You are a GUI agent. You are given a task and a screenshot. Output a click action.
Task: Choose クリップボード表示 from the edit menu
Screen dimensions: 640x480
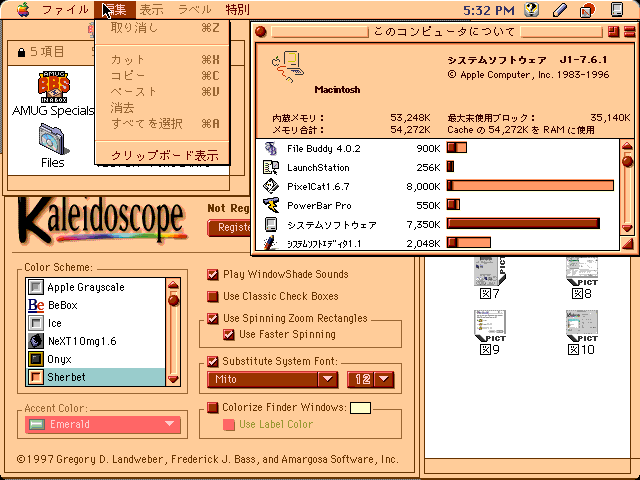coord(162,156)
